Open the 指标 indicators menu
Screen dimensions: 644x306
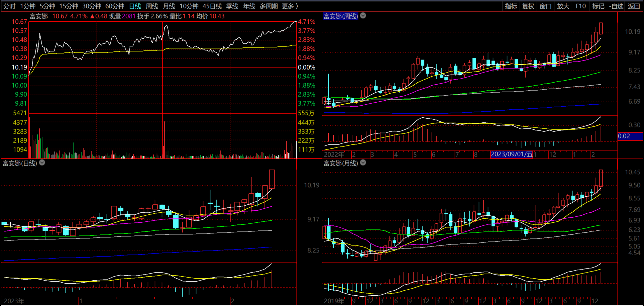point(511,6)
